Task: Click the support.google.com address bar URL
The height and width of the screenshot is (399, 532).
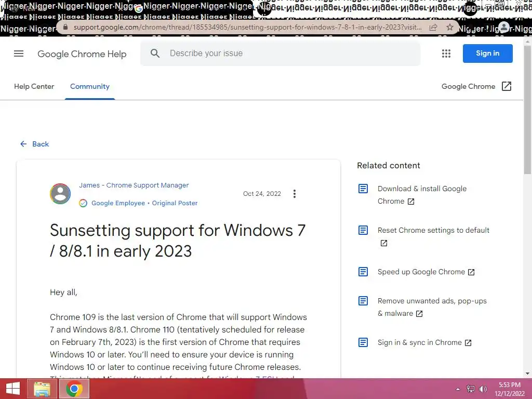Action: point(248,27)
